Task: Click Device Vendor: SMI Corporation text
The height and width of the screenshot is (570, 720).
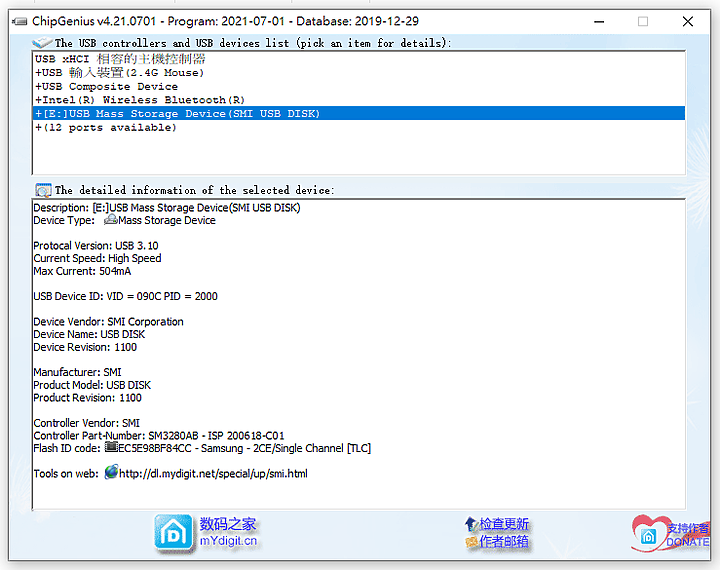Action: point(108,322)
